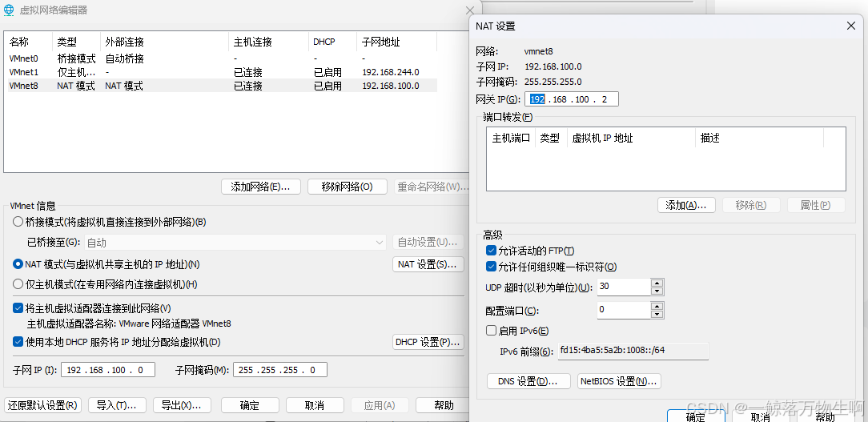Image resolution: width=868 pixels, height=422 pixels.
Task: Select NAT 模式 radio button
Action: click(17, 264)
